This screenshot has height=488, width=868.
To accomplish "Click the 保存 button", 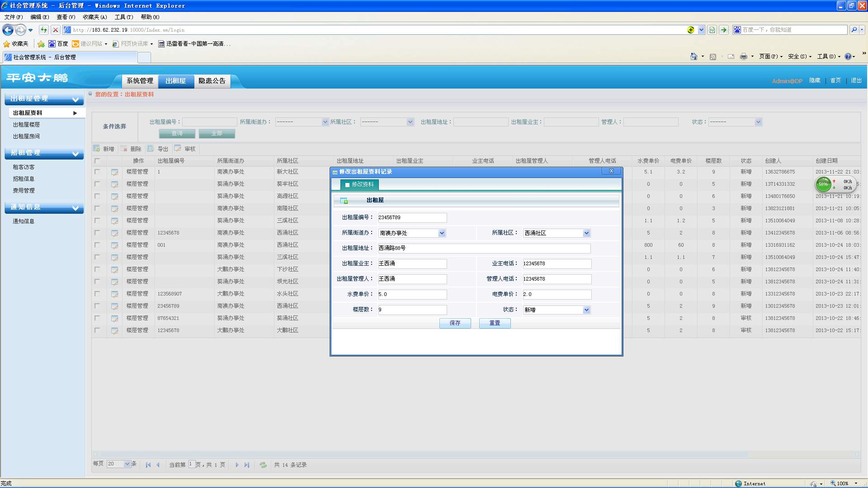I will (x=455, y=323).
